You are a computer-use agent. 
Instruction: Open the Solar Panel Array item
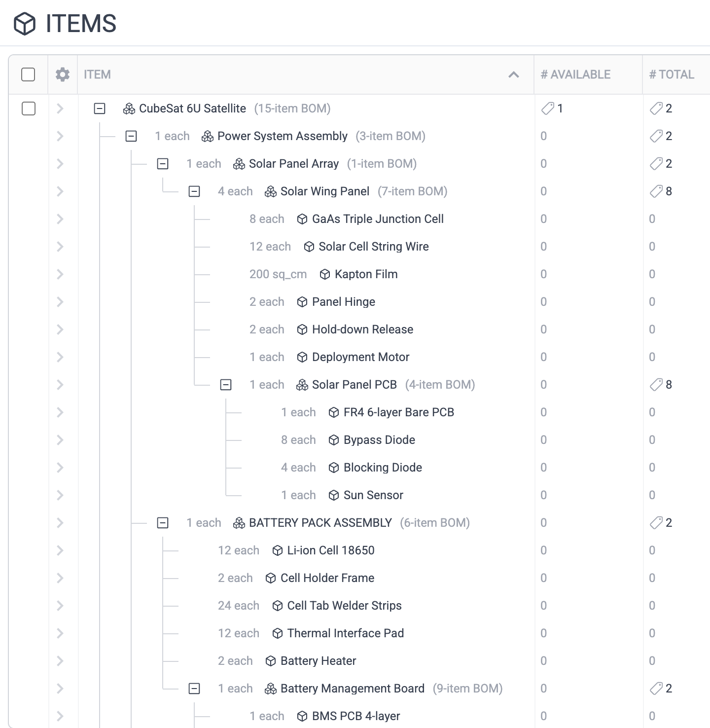point(293,164)
